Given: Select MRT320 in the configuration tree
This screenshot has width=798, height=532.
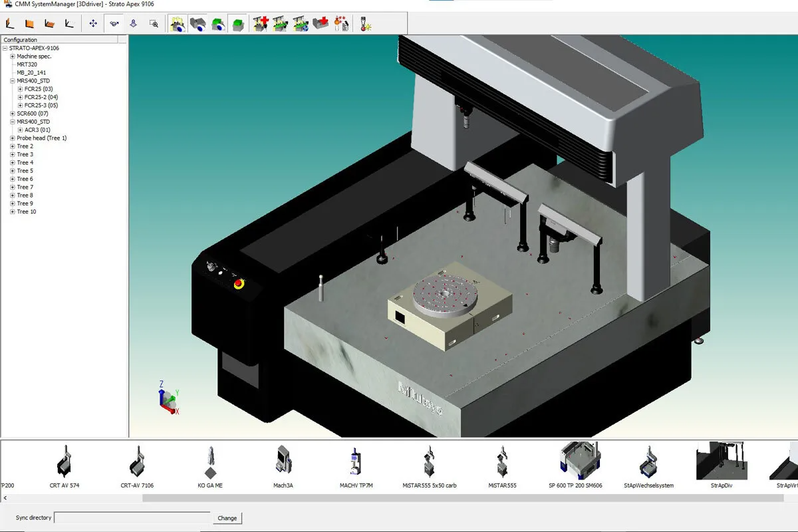Looking at the screenshot, I should click(27, 65).
